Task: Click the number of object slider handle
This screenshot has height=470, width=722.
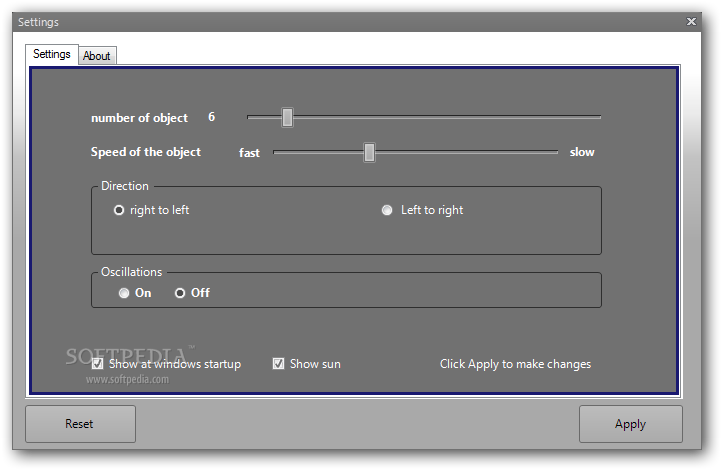Action: 287,117
